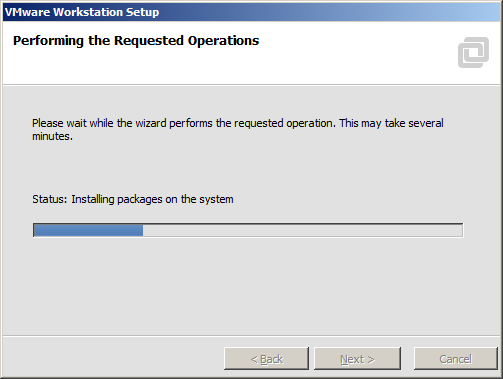Click the left edge of the progress bar
Image resolution: width=503 pixels, height=379 pixels.
(x=35, y=230)
